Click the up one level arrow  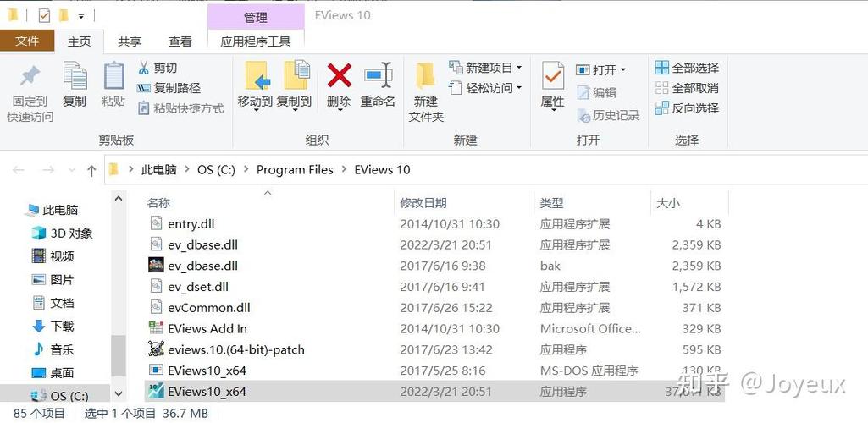tap(91, 170)
